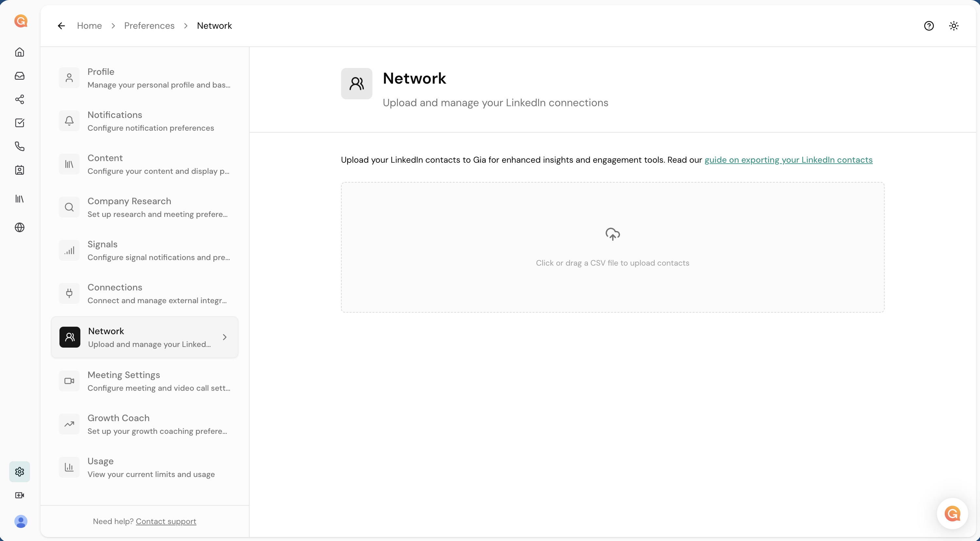The height and width of the screenshot is (541, 980).
Task: Click Contact support link
Action: point(166,521)
